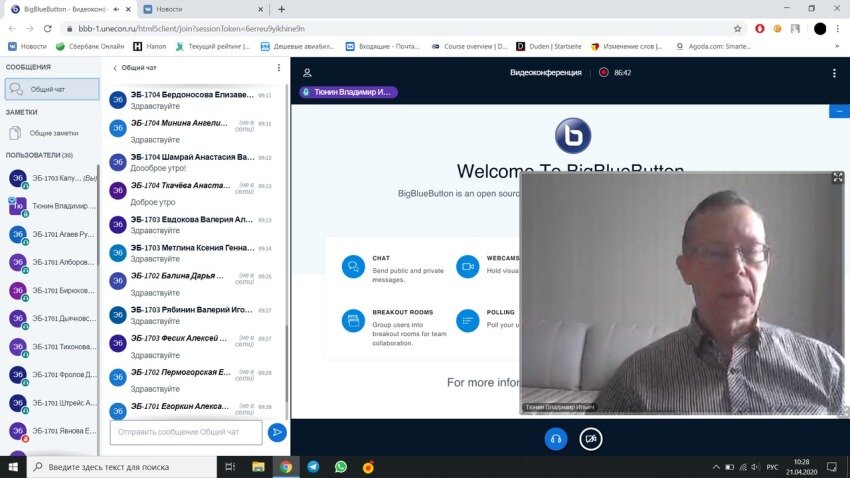Select user ЭБ-1701 Штрейс in list
This screenshot has height=478, width=850.
click(51, 403)
